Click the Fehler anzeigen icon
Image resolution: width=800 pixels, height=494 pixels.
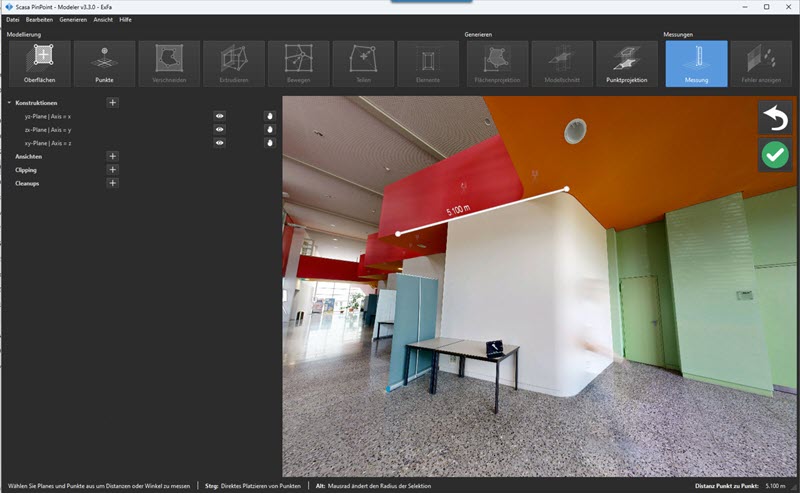click(x=761, y=64)
